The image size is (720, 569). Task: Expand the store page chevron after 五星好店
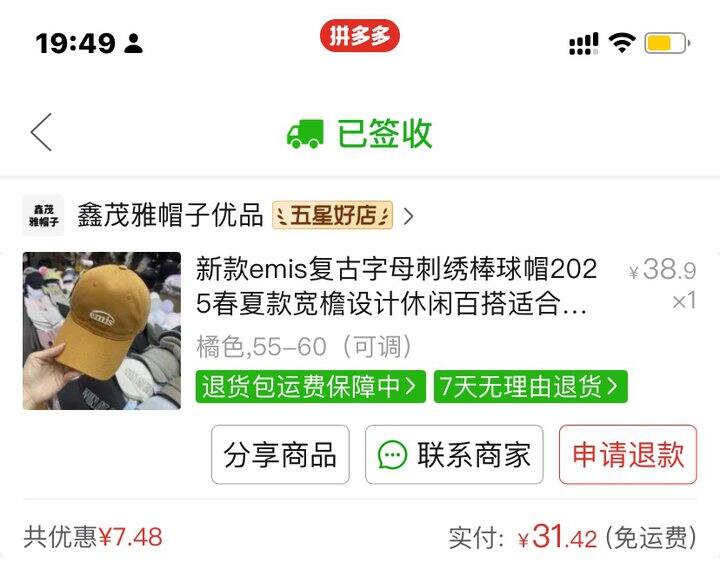click(408, 216)
